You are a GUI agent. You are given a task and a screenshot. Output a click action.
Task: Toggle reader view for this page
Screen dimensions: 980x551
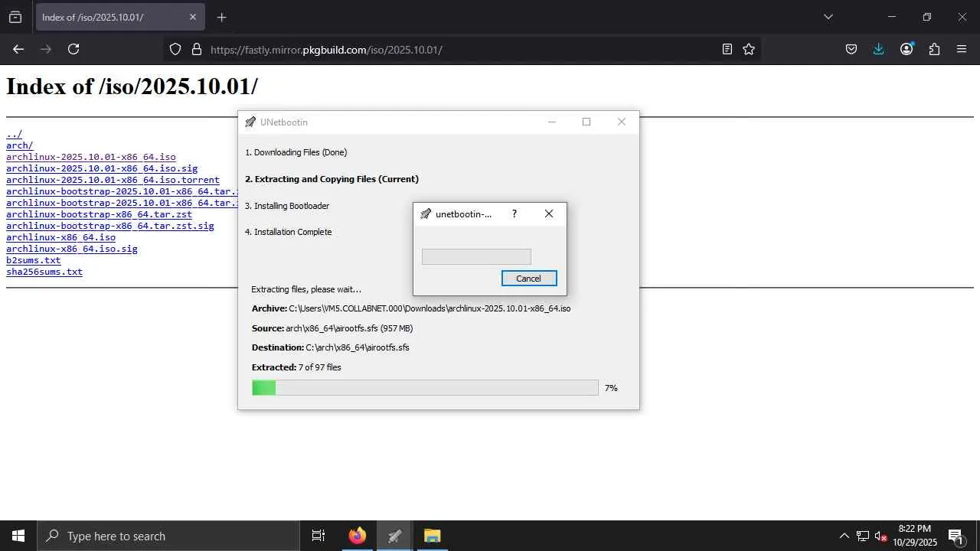click(x=727, y=49)
